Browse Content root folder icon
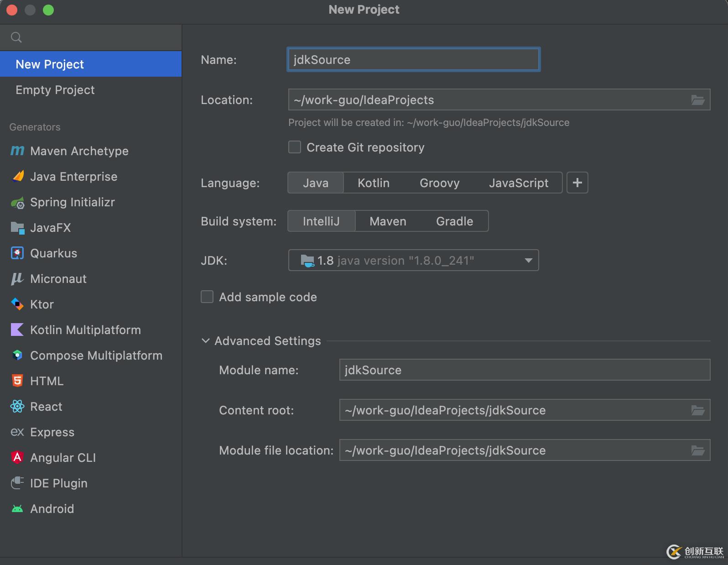The height and width of the screenshot is (565, 728). pyautogui.click(x=697, y=410)
